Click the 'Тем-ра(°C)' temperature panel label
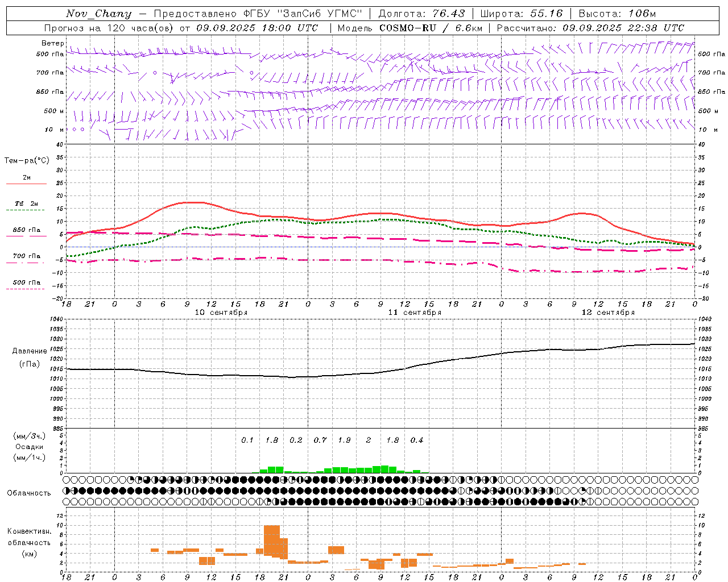 coord(27,160)
